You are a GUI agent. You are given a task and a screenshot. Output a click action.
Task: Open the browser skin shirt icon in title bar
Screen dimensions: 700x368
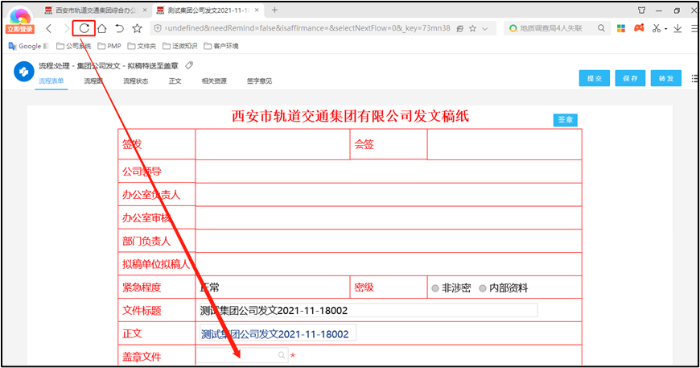click(x=642, y=10)
